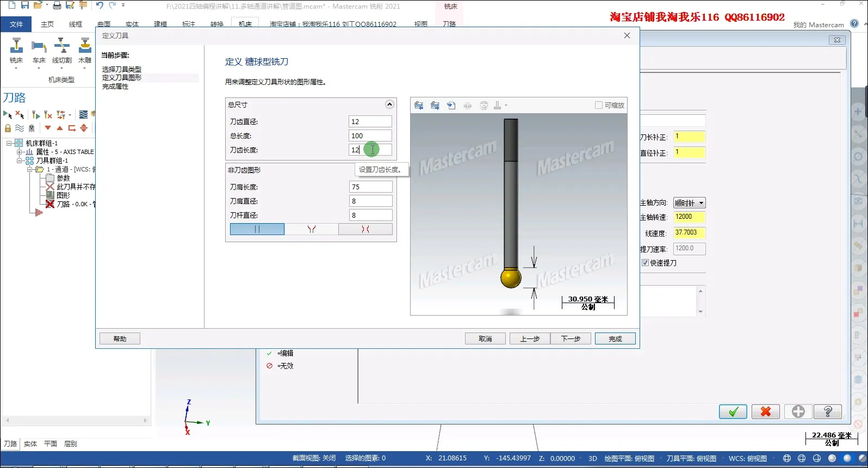Switch to the 层别 manager tab at bottom
Viewport: 868px width, 468px height.
tap(71, 444)
